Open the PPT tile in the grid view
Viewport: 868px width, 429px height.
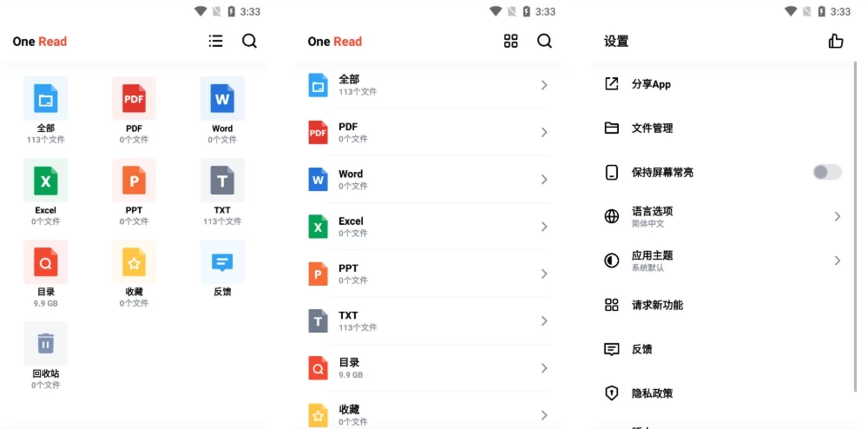coord(134,181)
